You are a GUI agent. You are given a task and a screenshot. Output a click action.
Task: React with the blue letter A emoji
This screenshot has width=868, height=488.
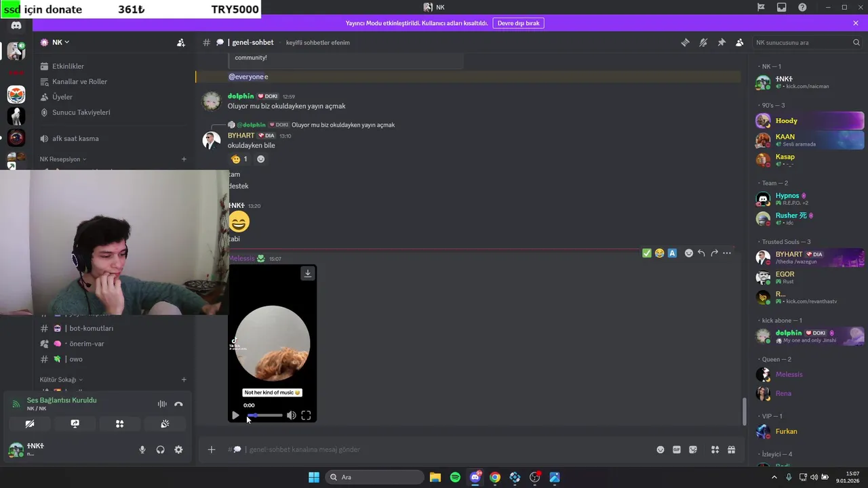click(672, 253)
